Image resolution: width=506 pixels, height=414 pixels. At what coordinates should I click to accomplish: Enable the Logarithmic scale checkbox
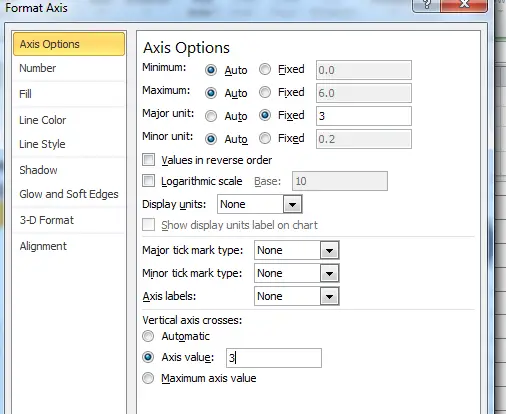(148, 181)
